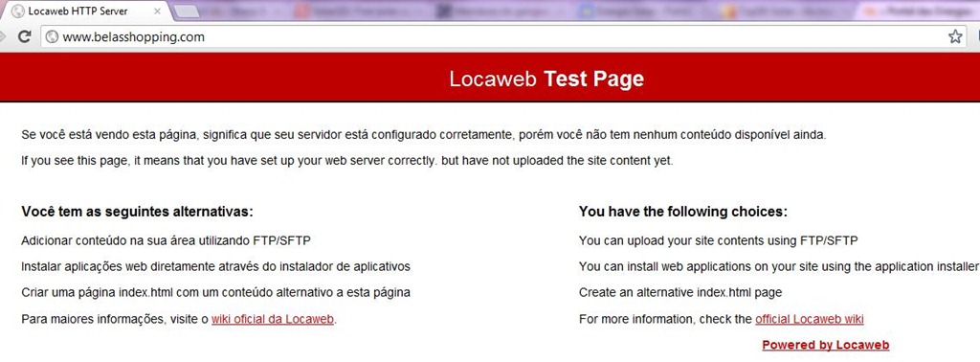
Task: Click 'Adicionar conteúdo na sua área utilizando FTP/SFTP'
Action: click(166, 240)
